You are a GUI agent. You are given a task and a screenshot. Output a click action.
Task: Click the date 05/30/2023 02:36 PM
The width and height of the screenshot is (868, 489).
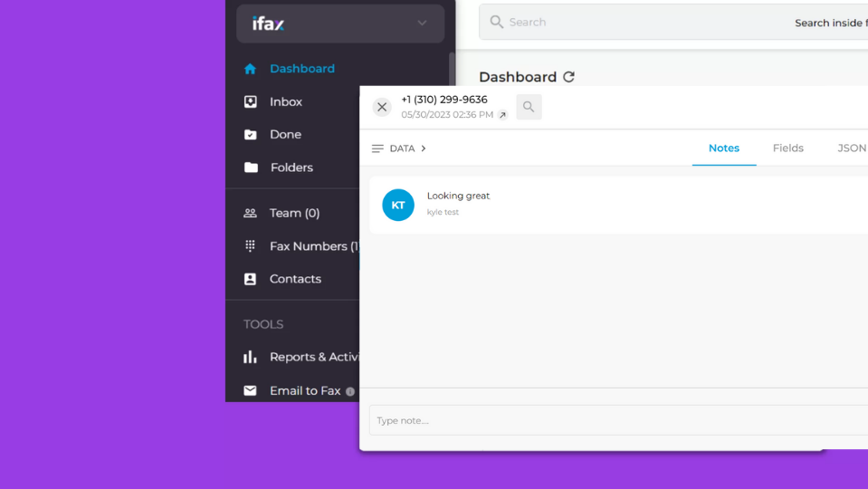coord(447,115)
